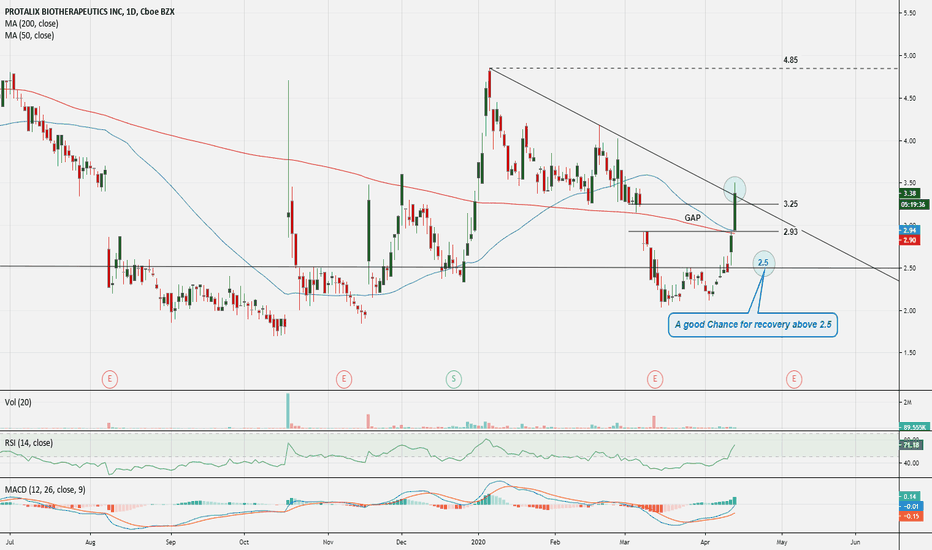
Task: Select the 'A good Chance for recovery' callout
Action: (752, 325)
